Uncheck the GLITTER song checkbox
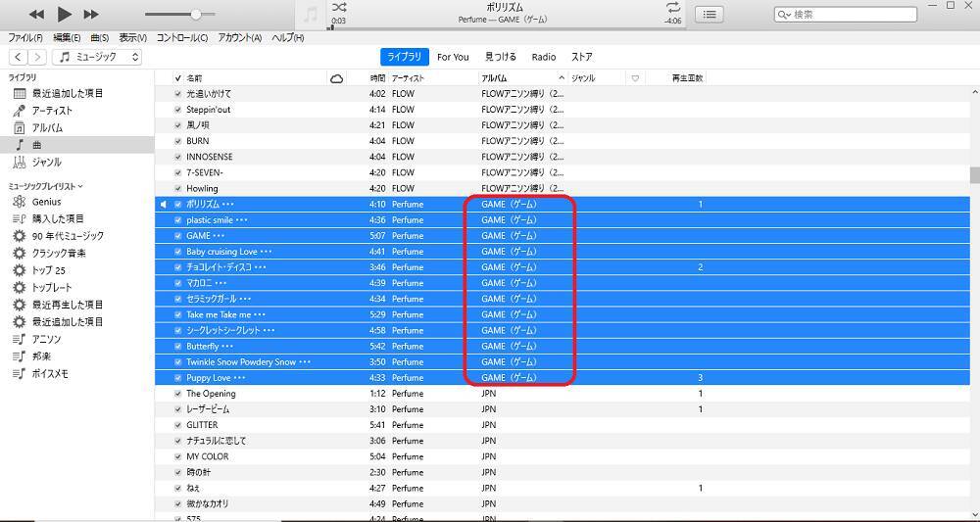 [177, 425]
